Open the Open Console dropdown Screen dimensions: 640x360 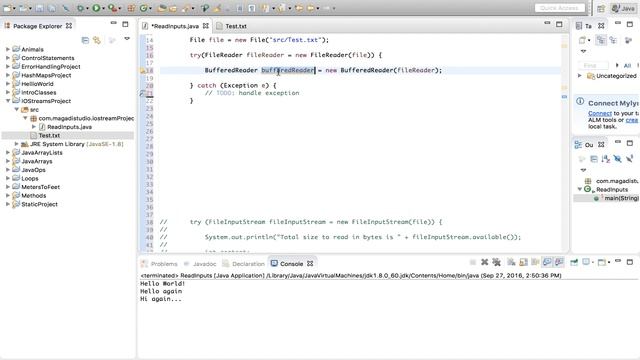[609, 262]
